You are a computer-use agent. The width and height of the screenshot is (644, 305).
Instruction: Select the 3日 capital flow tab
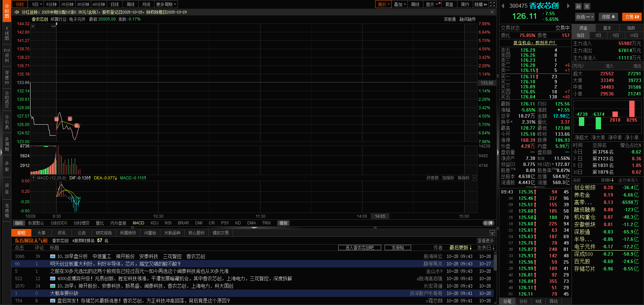coord(598,35)
